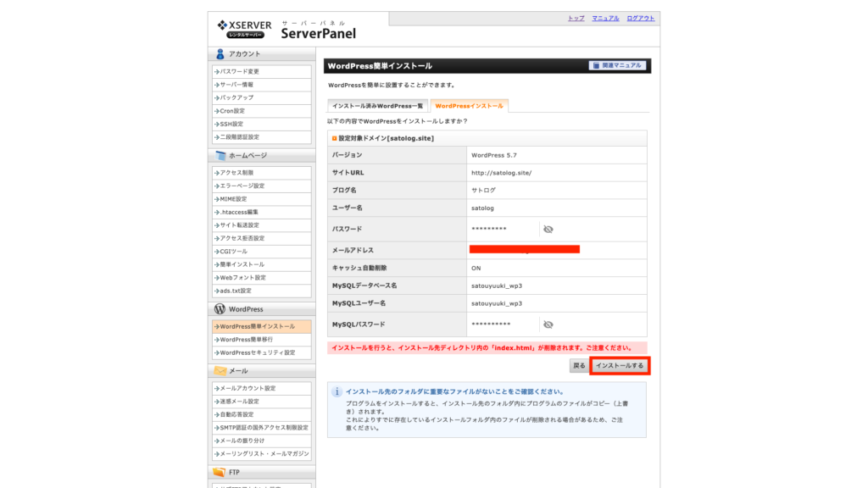Open 自動応答設定 in the sidebar
Viewport: 868px width, 488px height.
tap(261, 414)
